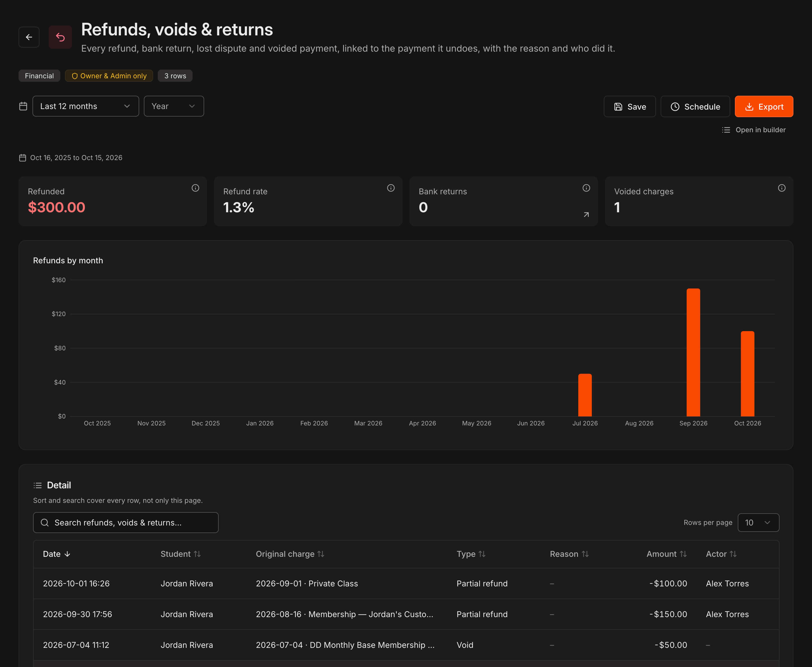Click the calendar icon beside date range
Viewport: 812px width, 667px height.
tap(23, 106)
